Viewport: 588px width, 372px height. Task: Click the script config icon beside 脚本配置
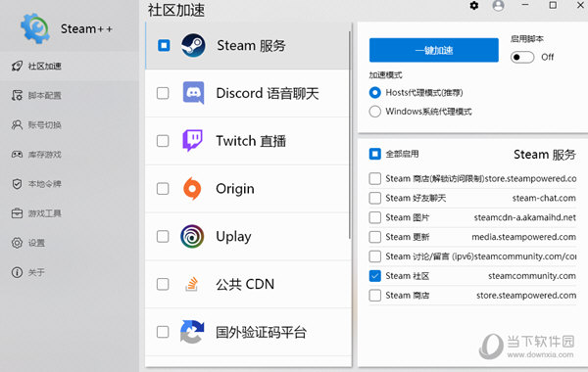pos(17,96)
